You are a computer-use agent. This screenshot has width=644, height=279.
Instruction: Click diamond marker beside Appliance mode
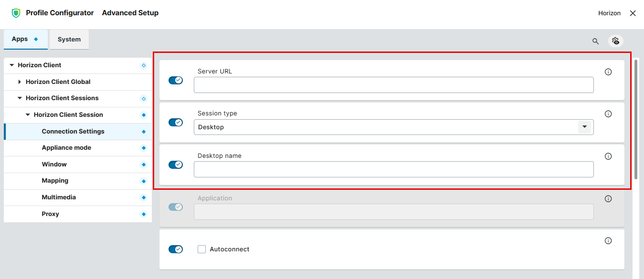[x=144, y=148]
